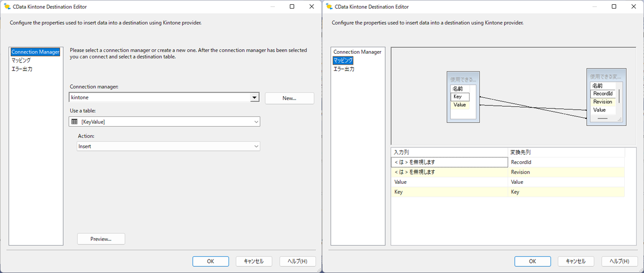Open the input column dropdown for the RecordId row
The image size is (644, 273).
pyautogui.click(x=449, y=162)
